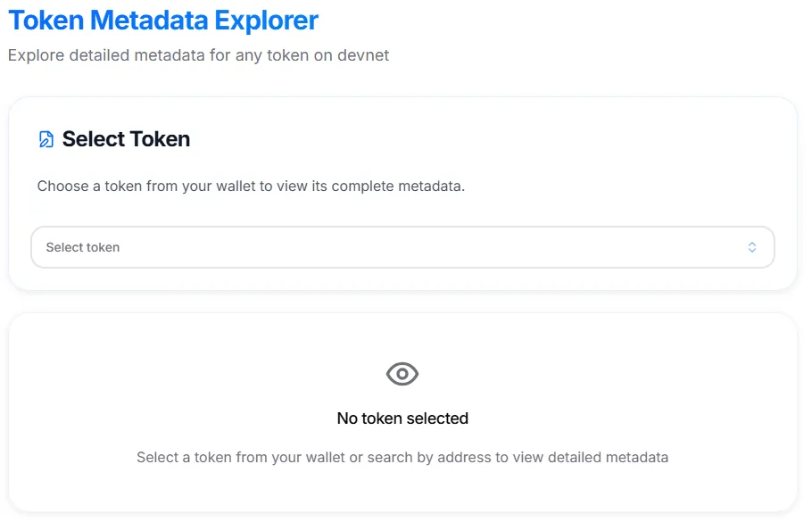Click the up-down arrows at the field's right edge
Viewport: 812px width, 522px height.
coord(752,247)
